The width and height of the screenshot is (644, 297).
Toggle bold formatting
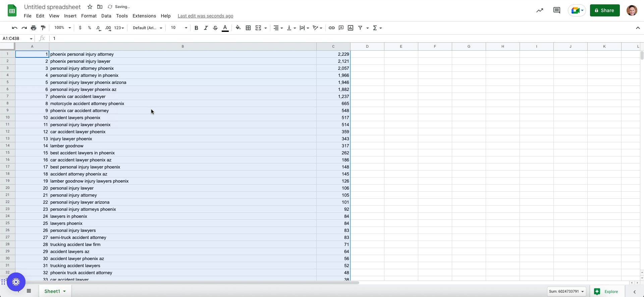click(196, 28)
